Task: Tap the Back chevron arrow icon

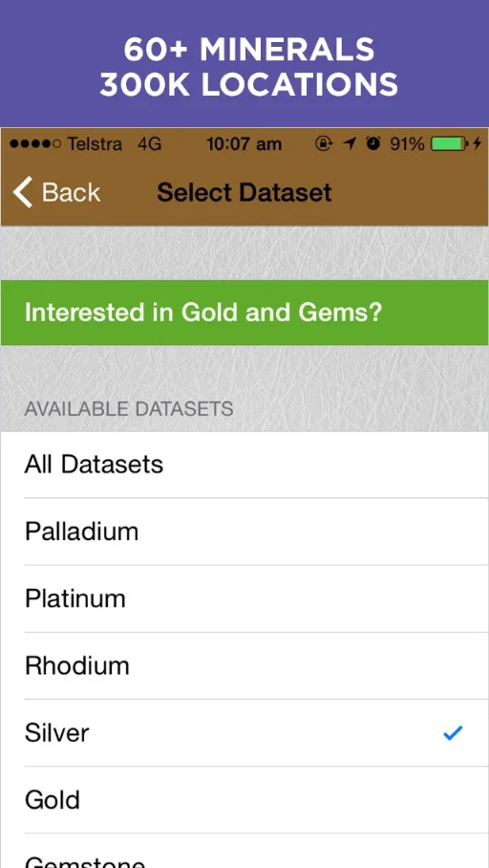Action: click(23, 192)
